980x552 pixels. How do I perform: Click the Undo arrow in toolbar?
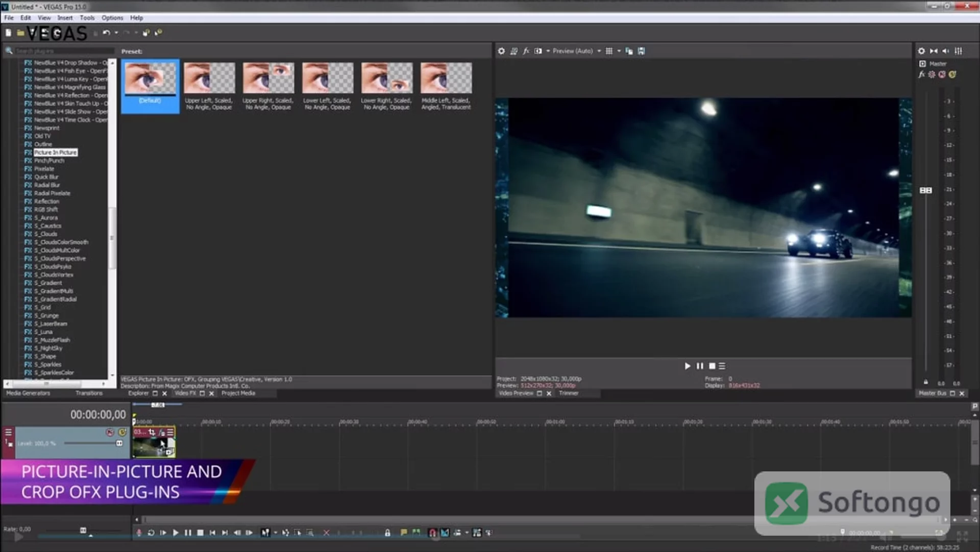point(106,33)
